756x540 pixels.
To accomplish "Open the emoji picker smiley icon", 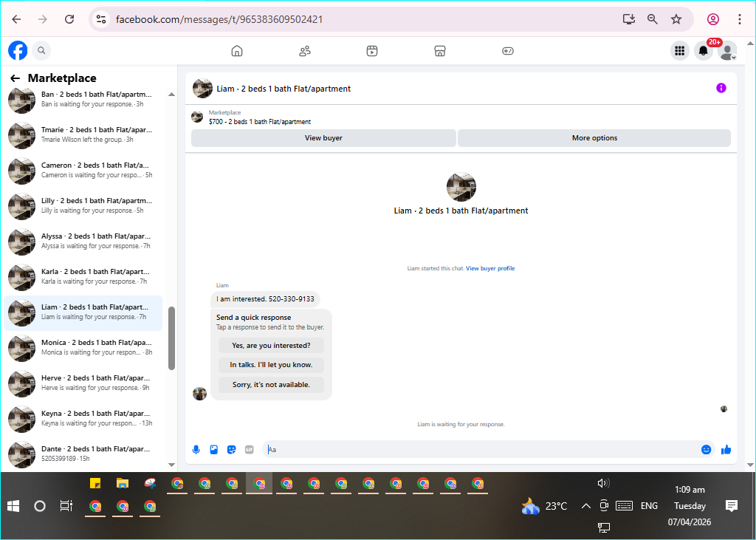I will click(x=707, y=450).
